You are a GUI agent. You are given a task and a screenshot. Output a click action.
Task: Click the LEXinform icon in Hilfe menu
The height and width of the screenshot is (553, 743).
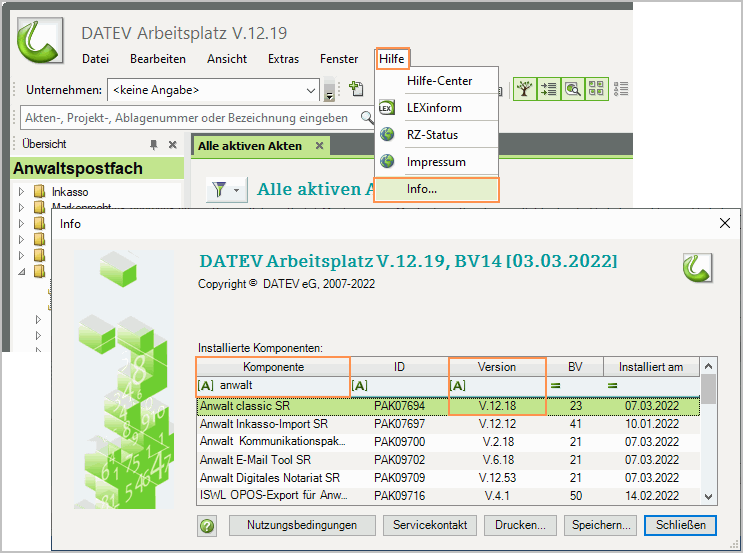[x=387, y=108]
